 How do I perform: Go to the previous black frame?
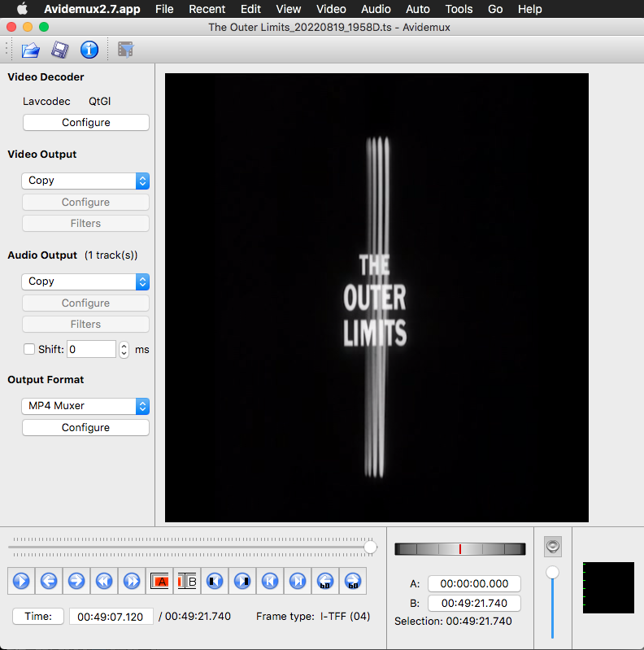point(215,581)
